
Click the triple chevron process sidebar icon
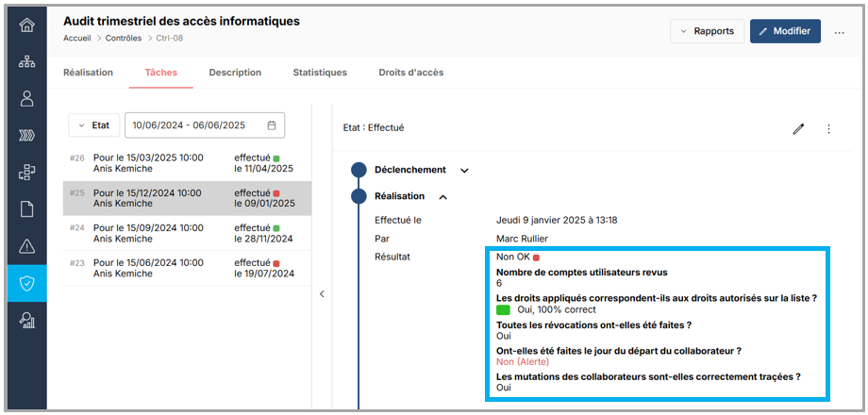pos(26,136)
